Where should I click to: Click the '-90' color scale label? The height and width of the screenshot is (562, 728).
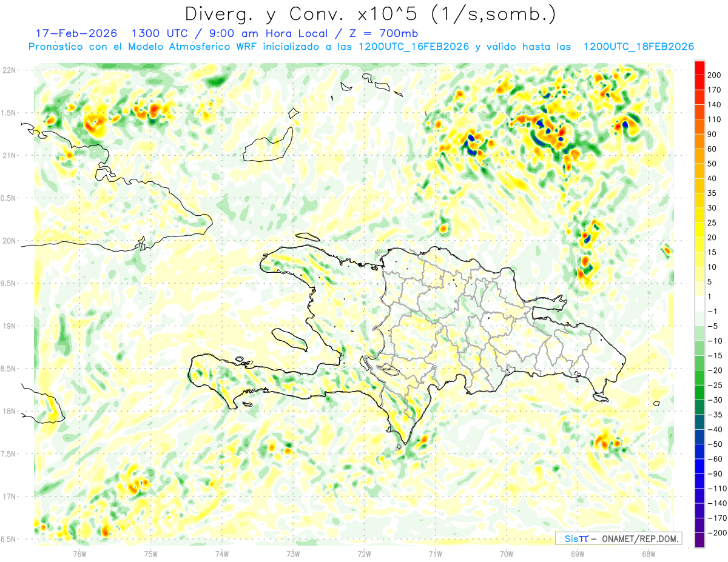pos(716,475)
